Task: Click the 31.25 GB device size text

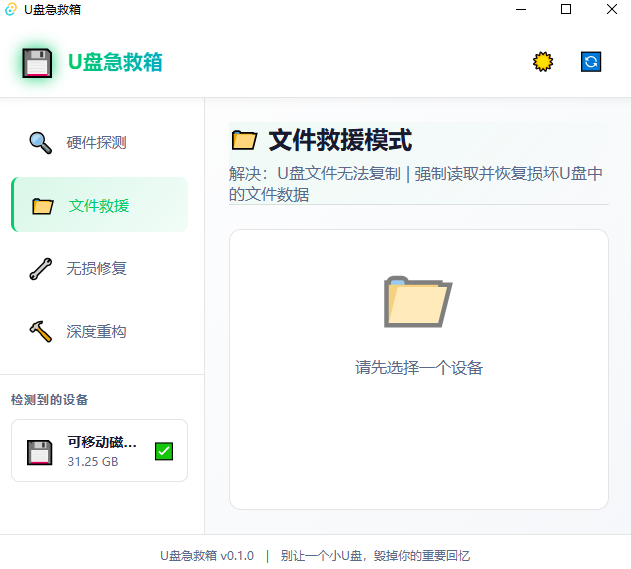Action: [x=93, y=462]
